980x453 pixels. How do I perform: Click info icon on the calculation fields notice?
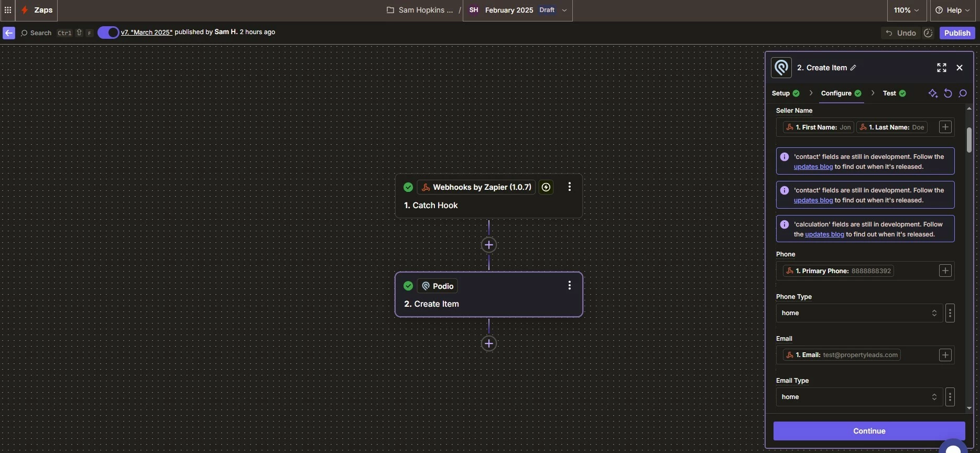tap(784, 224)
